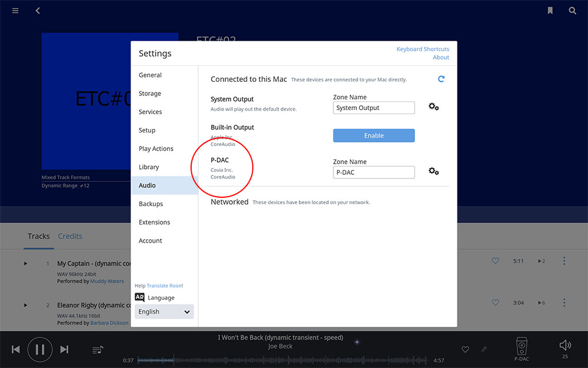588x368 pixels.
Task: Refresh the audio device list
Action: [x=441, y=79]
